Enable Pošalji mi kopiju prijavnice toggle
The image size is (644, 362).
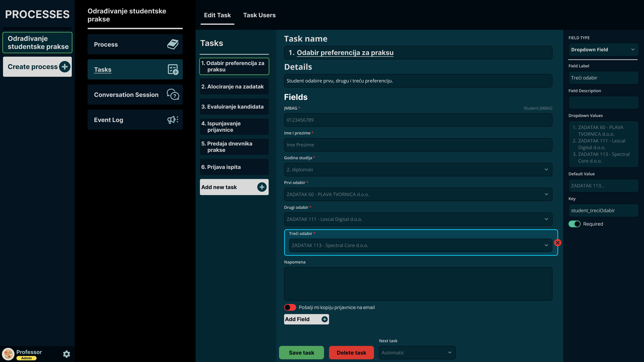[x=290, y=307]
